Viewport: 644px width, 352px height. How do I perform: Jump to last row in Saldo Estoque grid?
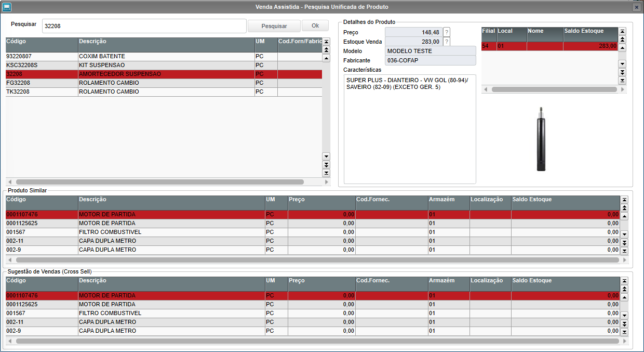622,81
